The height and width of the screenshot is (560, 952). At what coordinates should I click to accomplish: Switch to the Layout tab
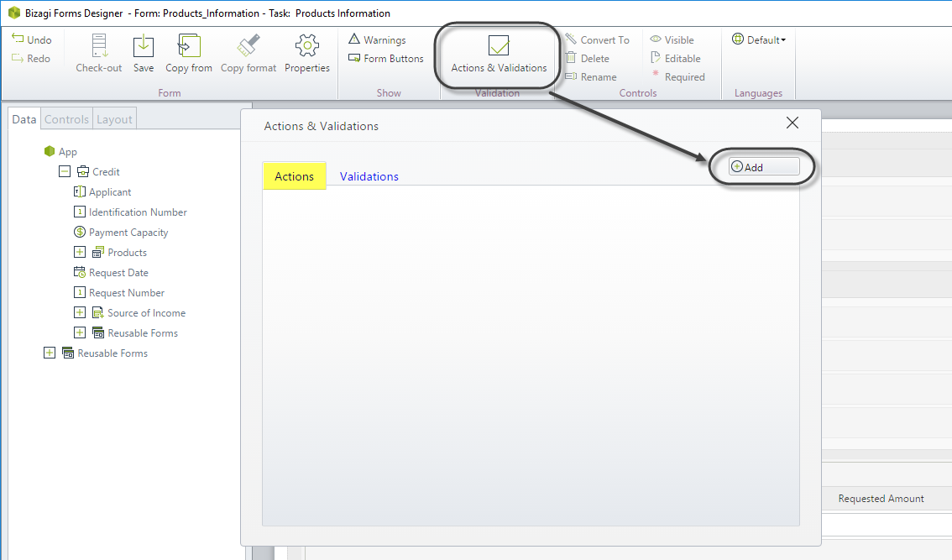tap(114, 119)
